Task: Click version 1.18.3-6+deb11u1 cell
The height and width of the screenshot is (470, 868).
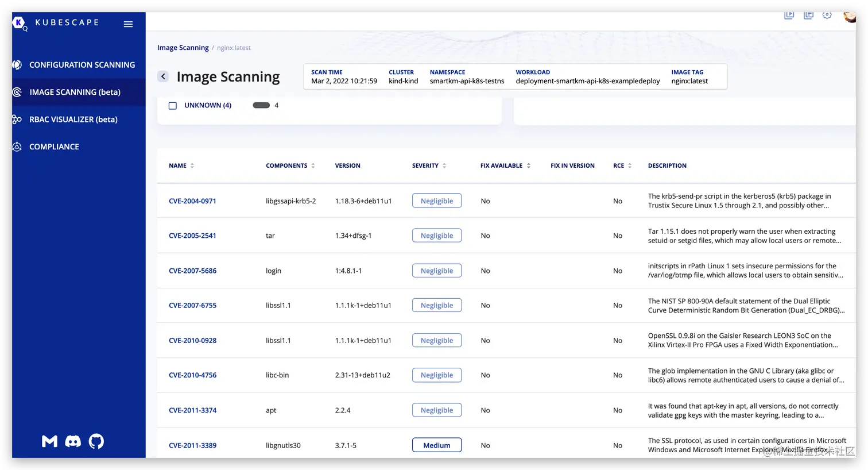Action: (363, 201)
